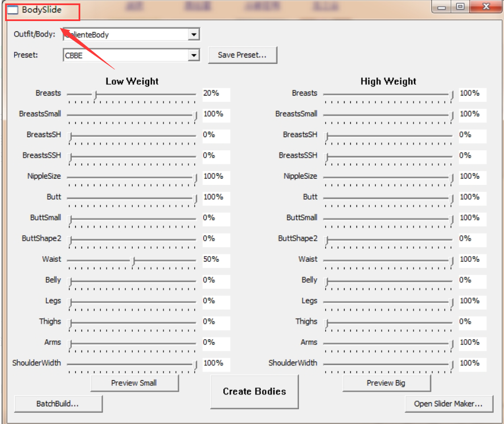Image resolution: width=504 pixels, height=424 pixels.
Task: Select the High Weight Thighs slider
Action: pyautogui.click(x=388, y=324)
